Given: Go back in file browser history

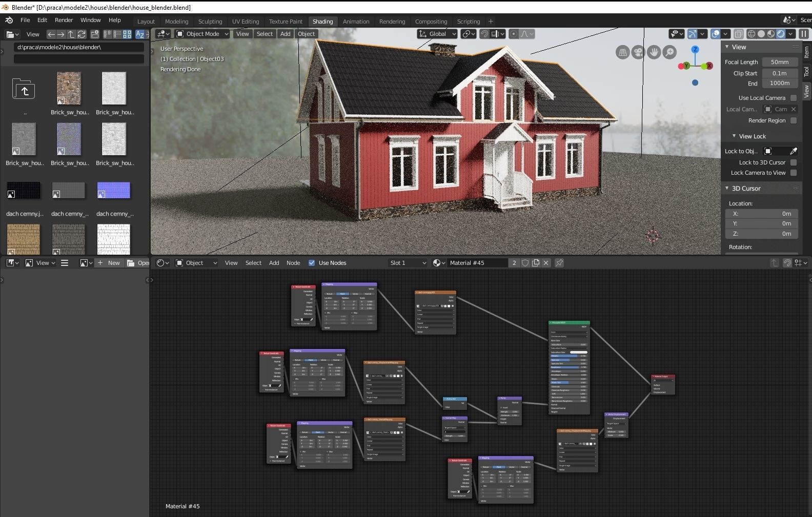Looking at the screenshot, I should coord(51,34).
